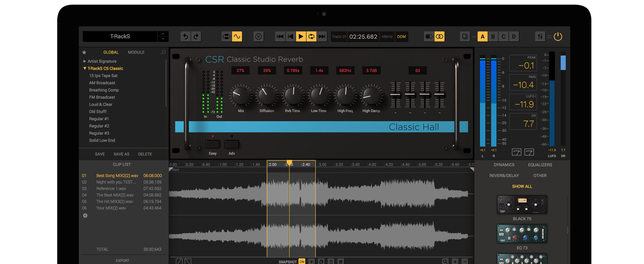Click the left meter mode icon below DR
The image size is (644, 264).
[516, 152]
